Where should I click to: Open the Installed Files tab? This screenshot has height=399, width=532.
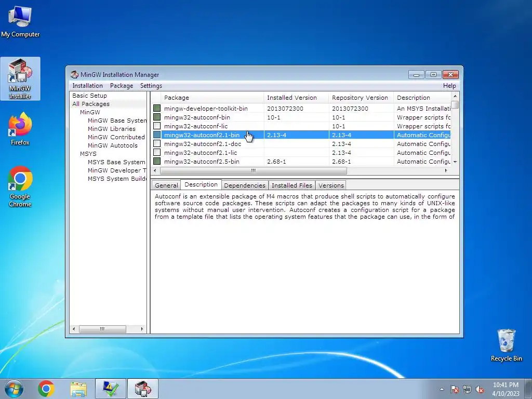coord(292,185)
